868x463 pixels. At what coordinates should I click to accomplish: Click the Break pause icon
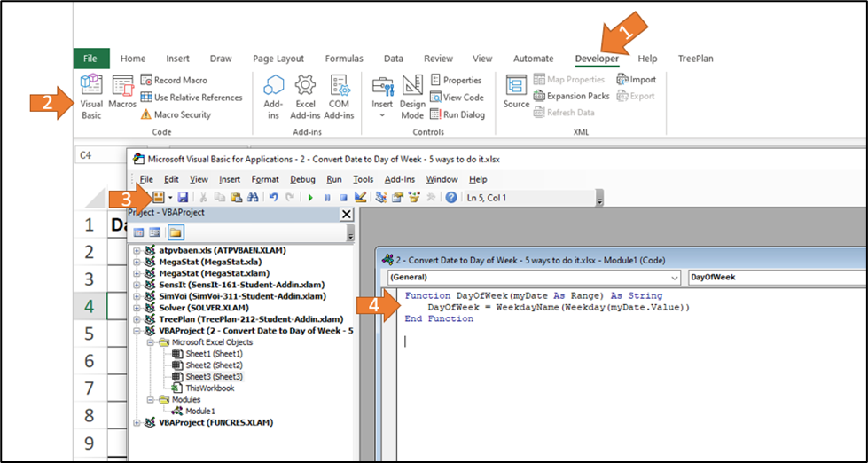point(327,197)
